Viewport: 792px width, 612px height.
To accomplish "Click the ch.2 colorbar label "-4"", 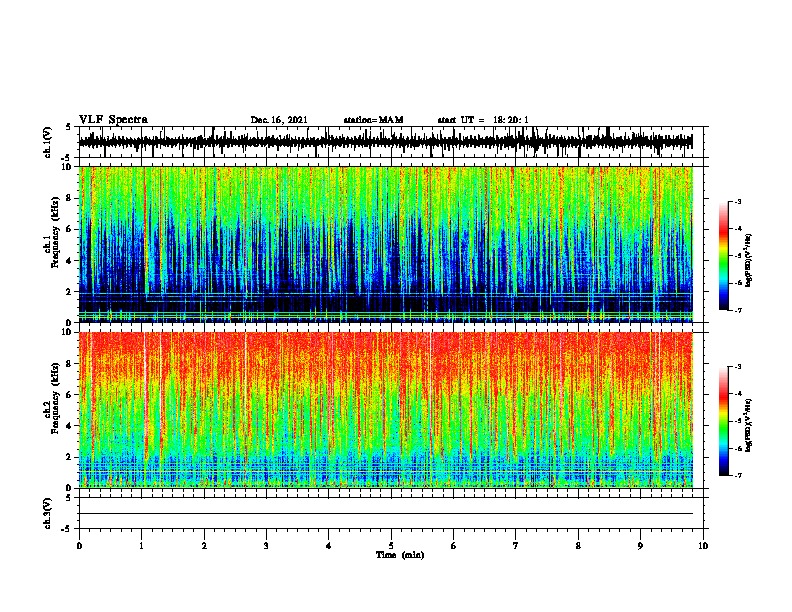I will pyautogui.click(x=737, y=394).
